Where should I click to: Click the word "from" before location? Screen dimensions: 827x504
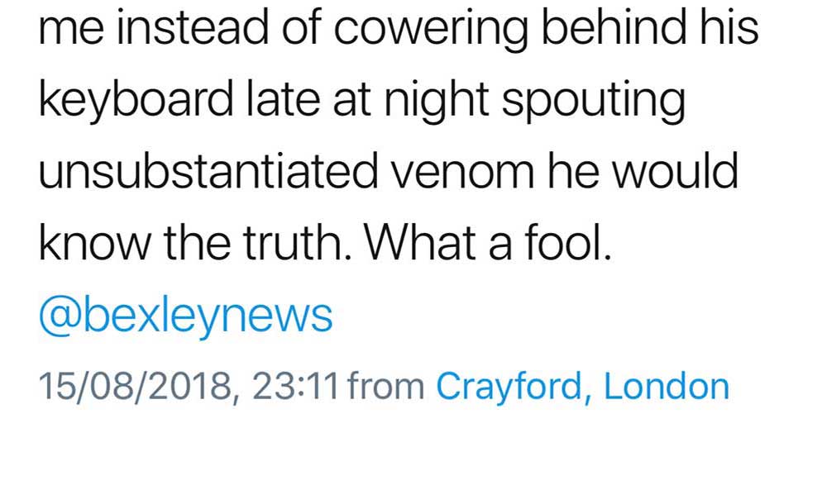coord(386,386)
